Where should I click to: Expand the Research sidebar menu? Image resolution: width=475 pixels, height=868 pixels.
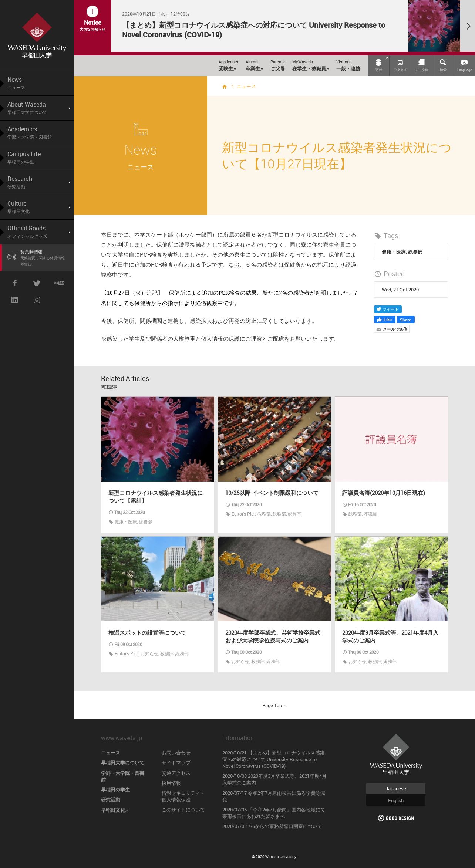(x=69, y=182)
